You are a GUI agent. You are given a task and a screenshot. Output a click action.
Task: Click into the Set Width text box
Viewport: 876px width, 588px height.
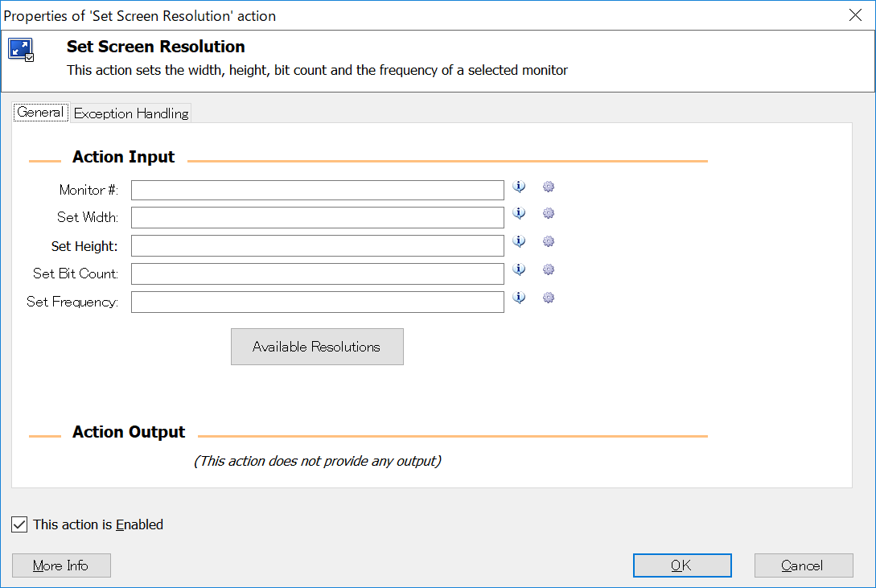[x=318, y=218]
